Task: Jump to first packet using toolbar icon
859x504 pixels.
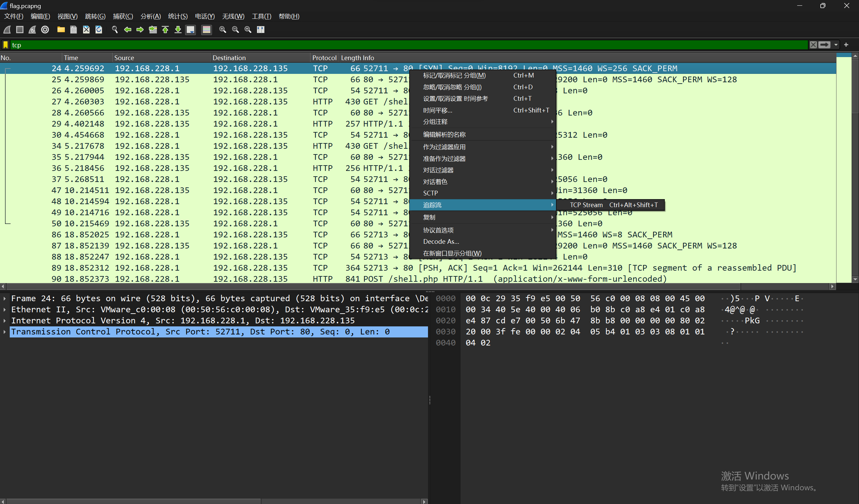Action: (165, 30)
